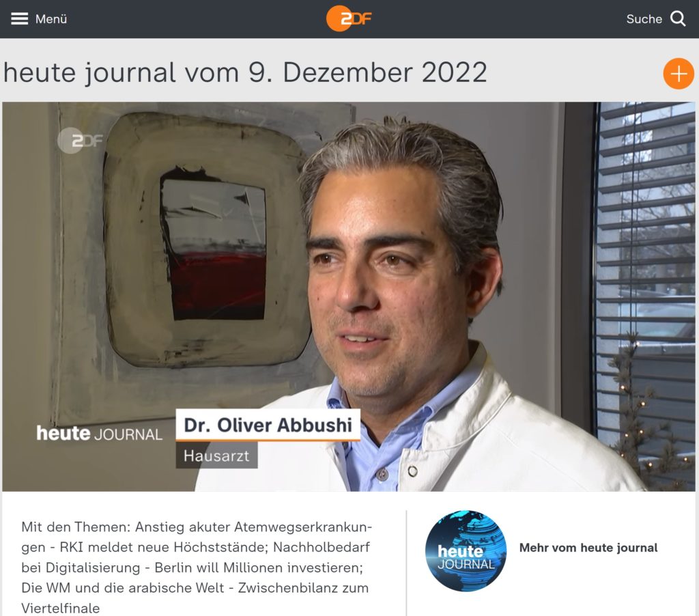
Task: Click the name caption "Dr. Oliver Abbushi"
Action: pos(268,425)
